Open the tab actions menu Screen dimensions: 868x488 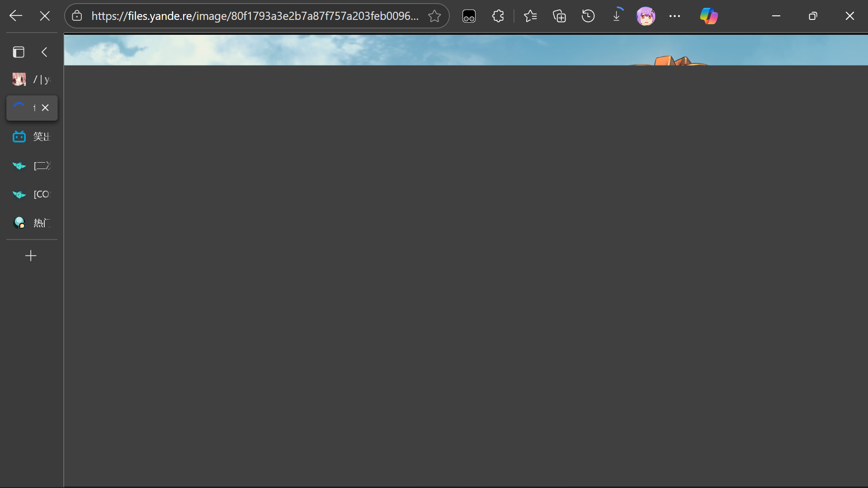[x=19, y=52]
